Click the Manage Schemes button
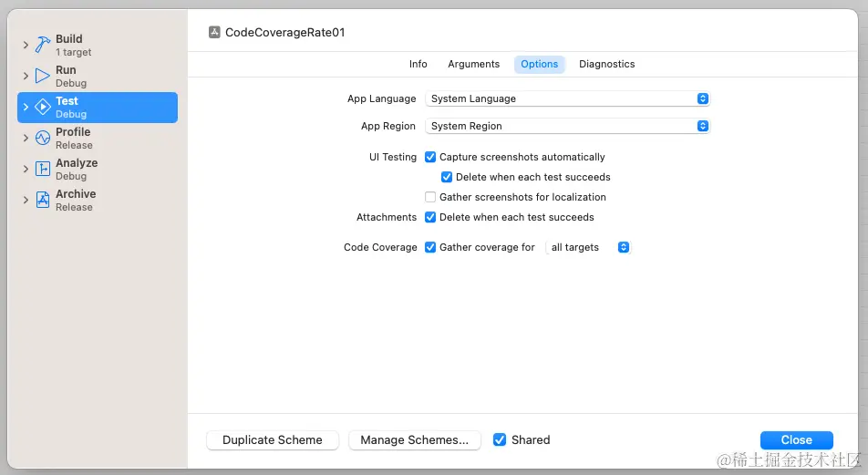This screenshot has height=475, width=868. (414, 439)
